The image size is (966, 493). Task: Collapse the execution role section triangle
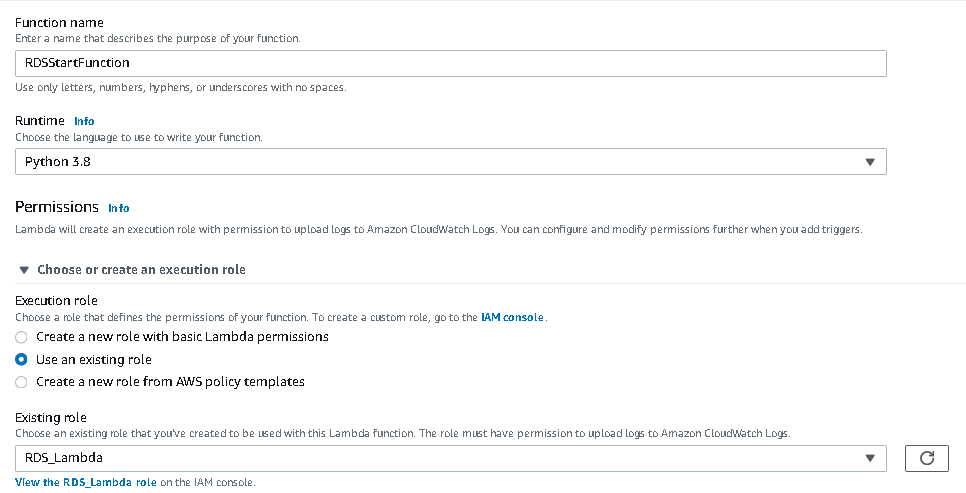click(23, 270)
